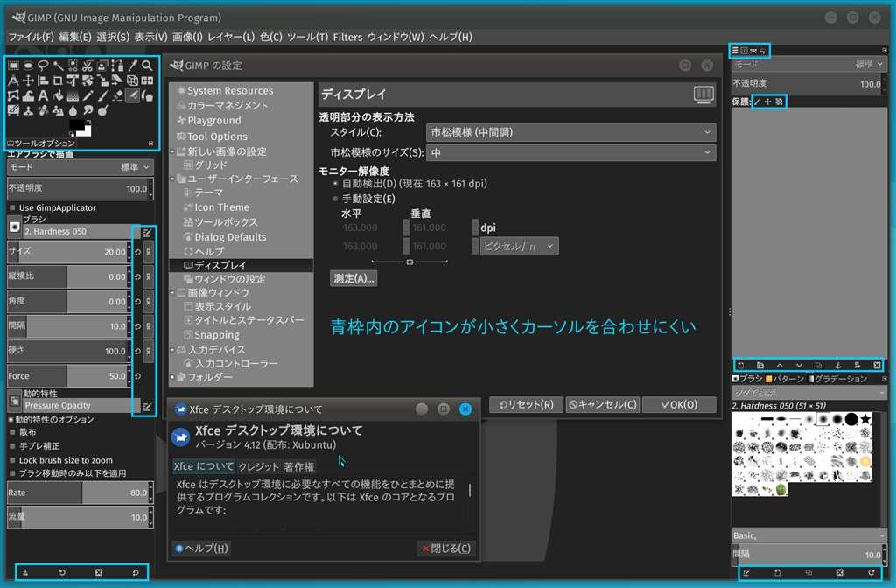This screenshot has height=588, width=896.
Task: Open 市松模様のサイズ(S) dropdown
Action: point(570,152)
